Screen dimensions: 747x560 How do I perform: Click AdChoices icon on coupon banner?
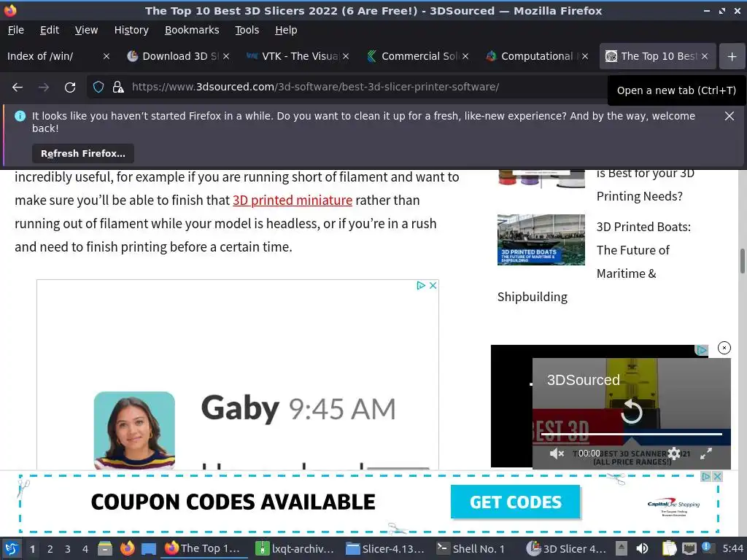point(706,477)
